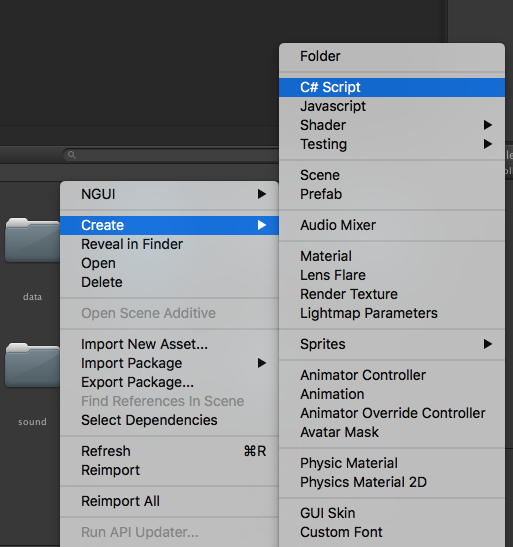
Task: Click Import New Asset...
Action: point(169,344)
